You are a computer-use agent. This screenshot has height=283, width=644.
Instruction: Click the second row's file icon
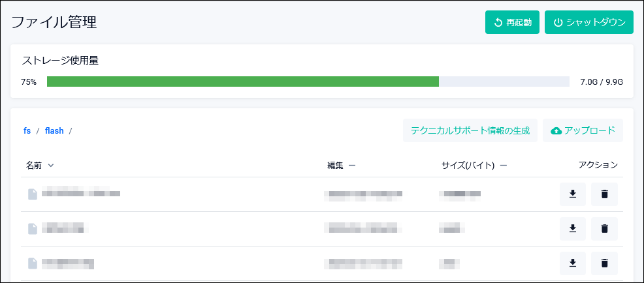[33, 228]
